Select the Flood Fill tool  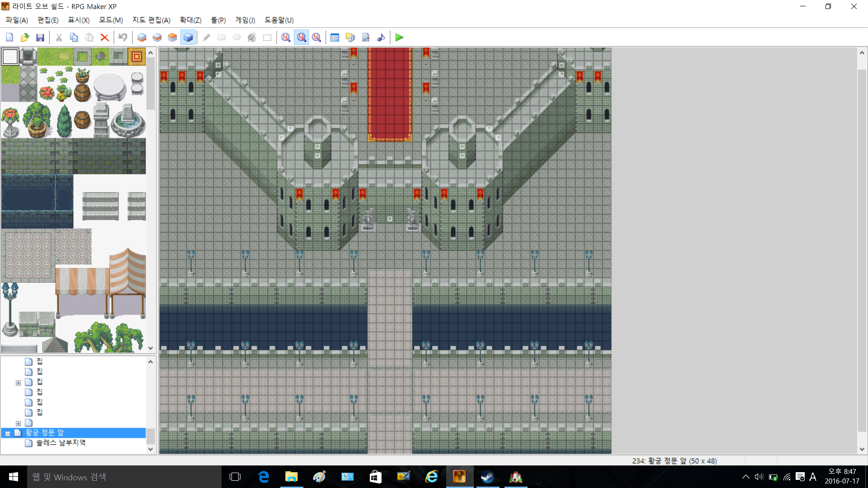coord(252,38)
